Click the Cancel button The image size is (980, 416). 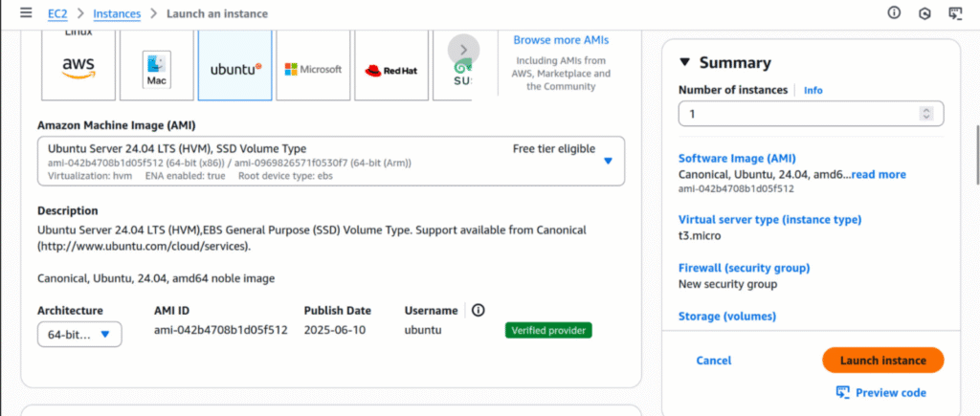(x=714, y=361)
